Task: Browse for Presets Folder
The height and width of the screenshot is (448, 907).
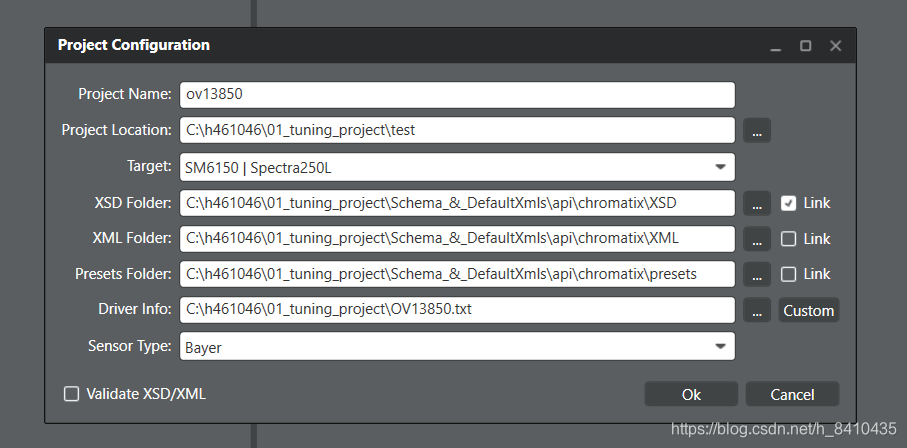Action: coord(757,274)
